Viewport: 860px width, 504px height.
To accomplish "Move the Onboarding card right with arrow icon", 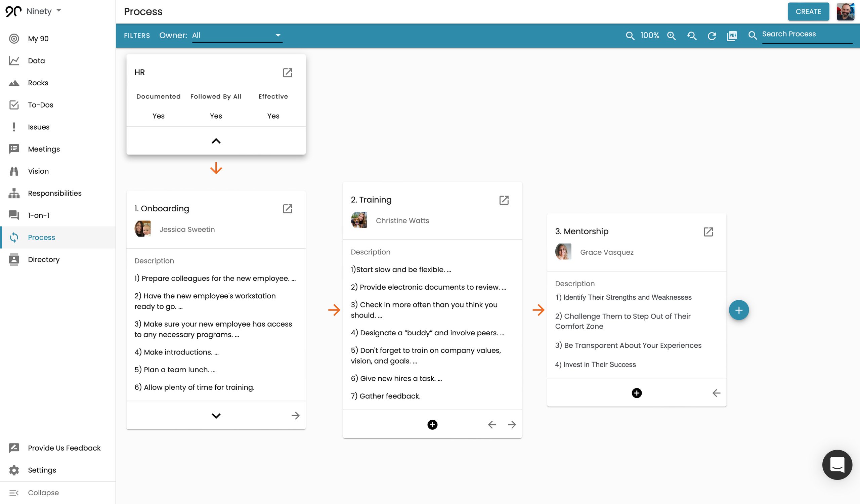I will point(296,415).
